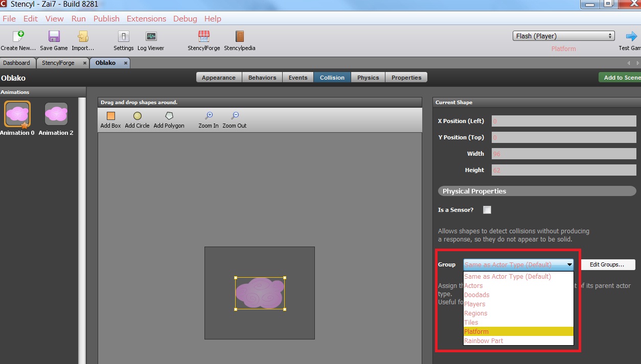Screen dimensions: 641x364
Task: Click the Zoom Out tool
Action: [235, 116]
